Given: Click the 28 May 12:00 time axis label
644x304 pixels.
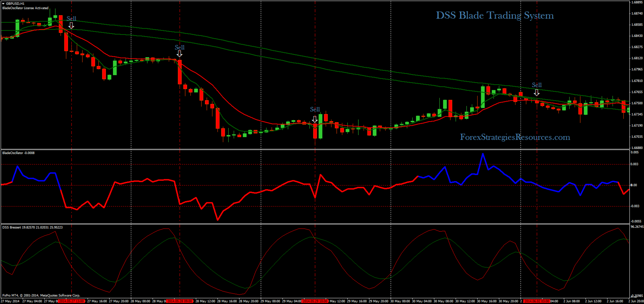Looking at the screenshot, I should tap(205, 301).
